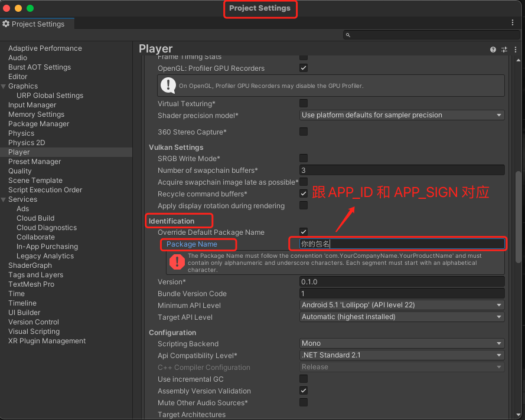This screenshot has width=525, height=420.
Task: Collapse the Identification section header
Action: (171, 221)
